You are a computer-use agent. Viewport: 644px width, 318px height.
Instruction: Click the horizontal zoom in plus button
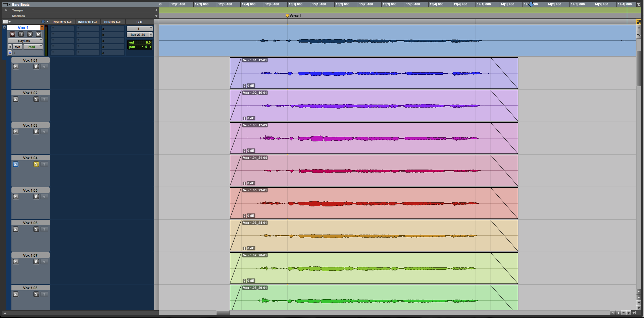(x=629, y=313)
